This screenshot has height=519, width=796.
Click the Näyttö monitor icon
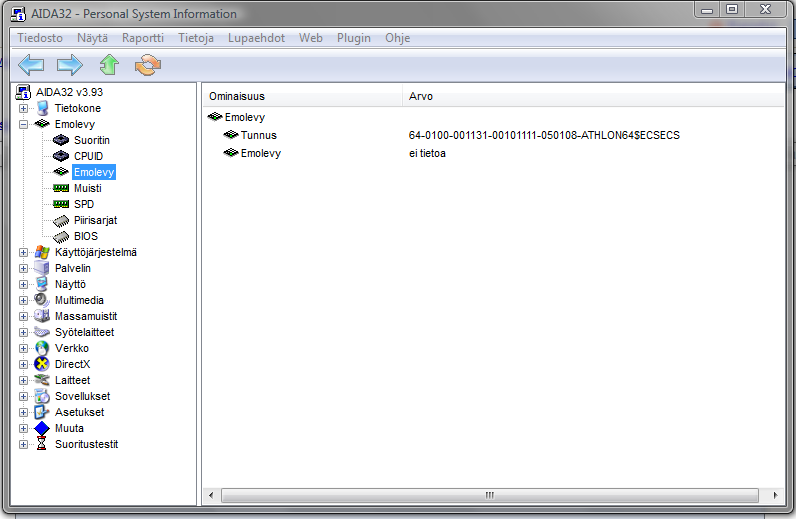click(42, 284)
